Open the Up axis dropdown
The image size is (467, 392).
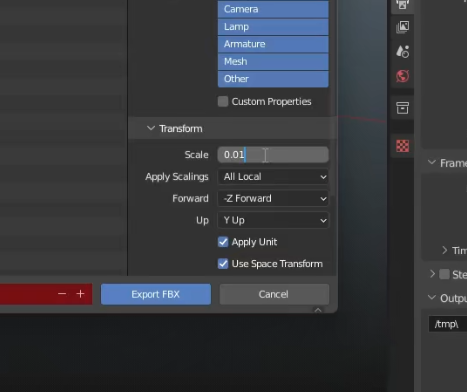point(273,220)
